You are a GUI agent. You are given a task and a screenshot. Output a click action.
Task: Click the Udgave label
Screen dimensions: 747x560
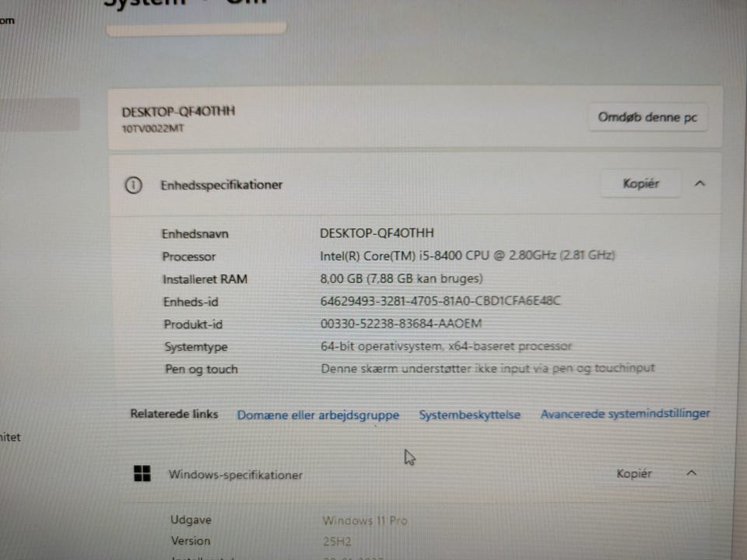(191, 520)
